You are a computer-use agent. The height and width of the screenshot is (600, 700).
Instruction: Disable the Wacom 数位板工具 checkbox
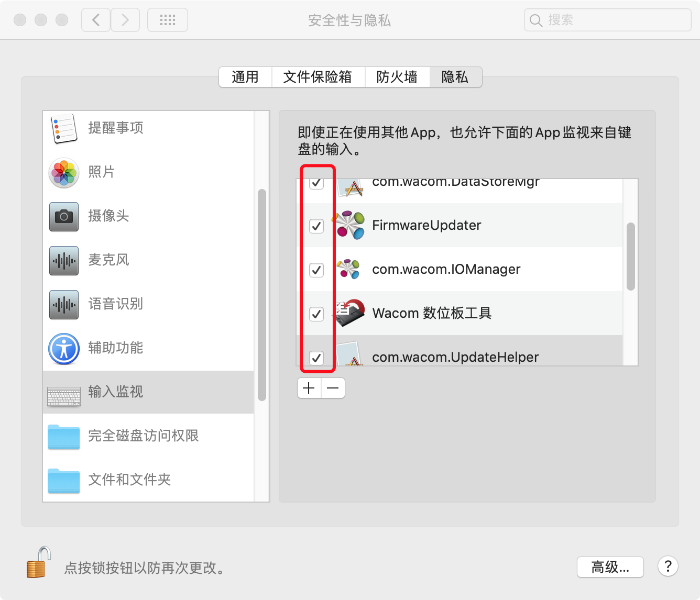[x=316, y=314]
